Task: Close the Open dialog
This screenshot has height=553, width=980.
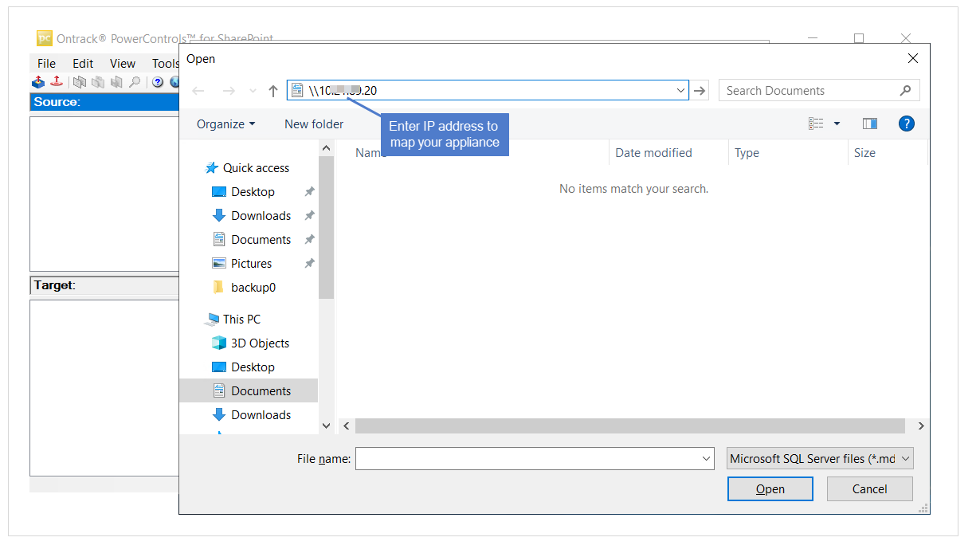Action: pos(913,58)
